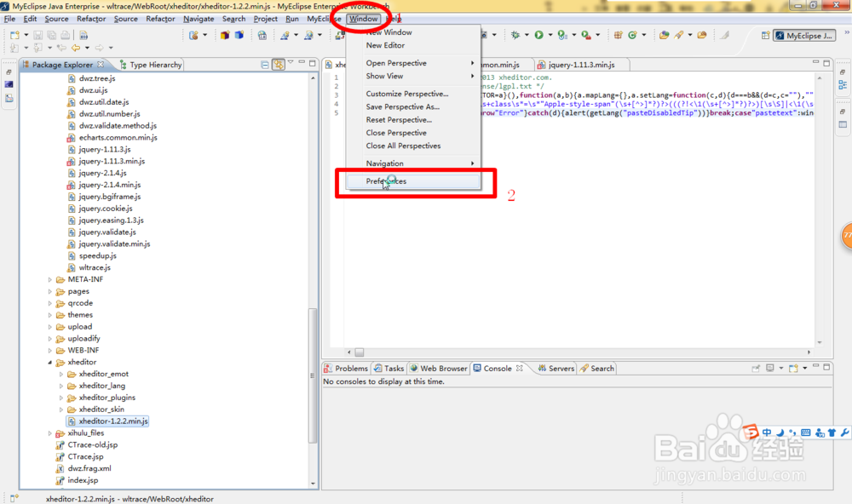Close the Package Explorer view tab
Screen dimensions: 852x504
coord(101,64)
